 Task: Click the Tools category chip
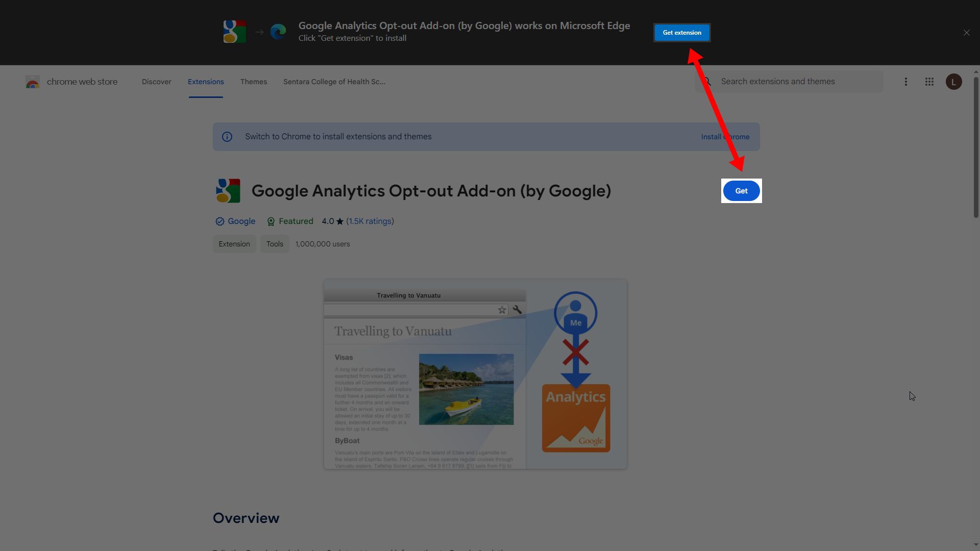click(x=275, y=244)
